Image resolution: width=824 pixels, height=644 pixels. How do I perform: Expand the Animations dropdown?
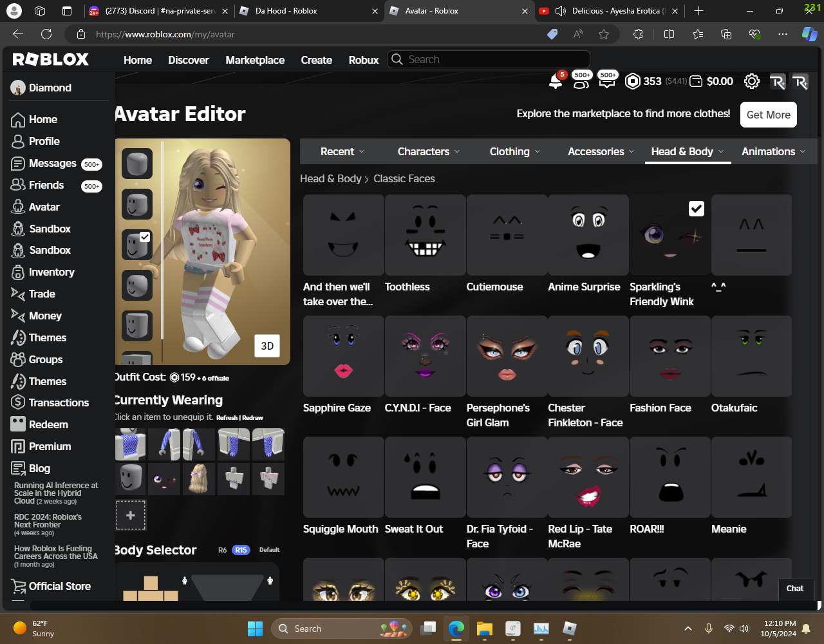pyautogui.click(x=773, y=151)
